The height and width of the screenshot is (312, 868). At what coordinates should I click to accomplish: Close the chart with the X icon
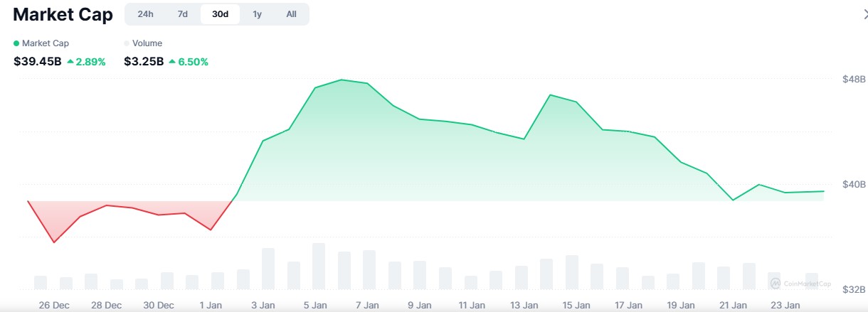point(864,14)
